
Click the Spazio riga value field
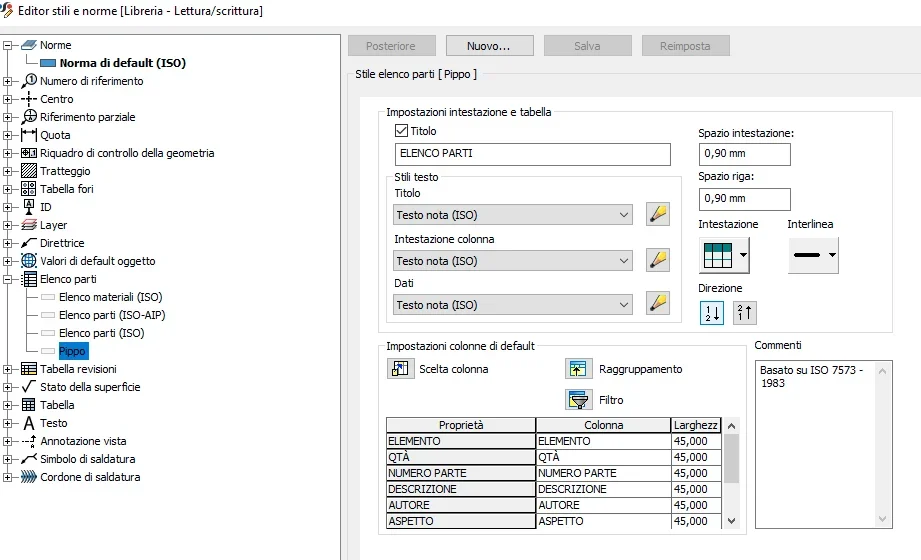click(745, 199)
